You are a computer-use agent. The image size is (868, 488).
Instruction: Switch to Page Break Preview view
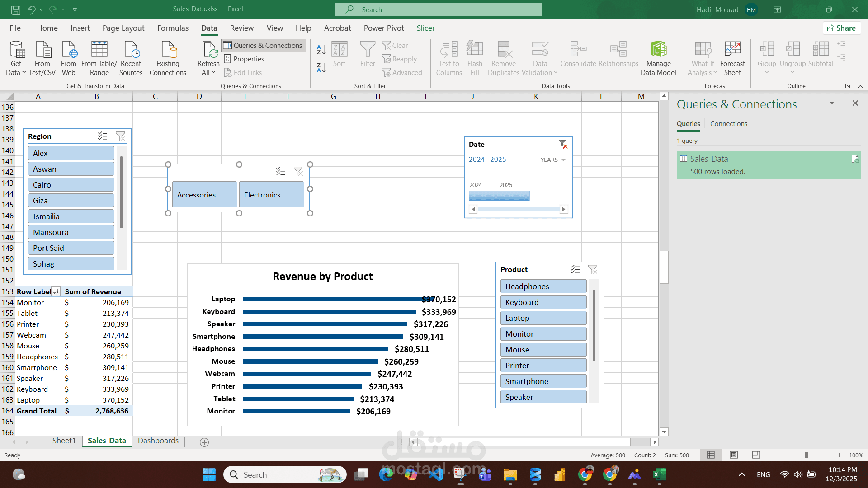point(756,455)
